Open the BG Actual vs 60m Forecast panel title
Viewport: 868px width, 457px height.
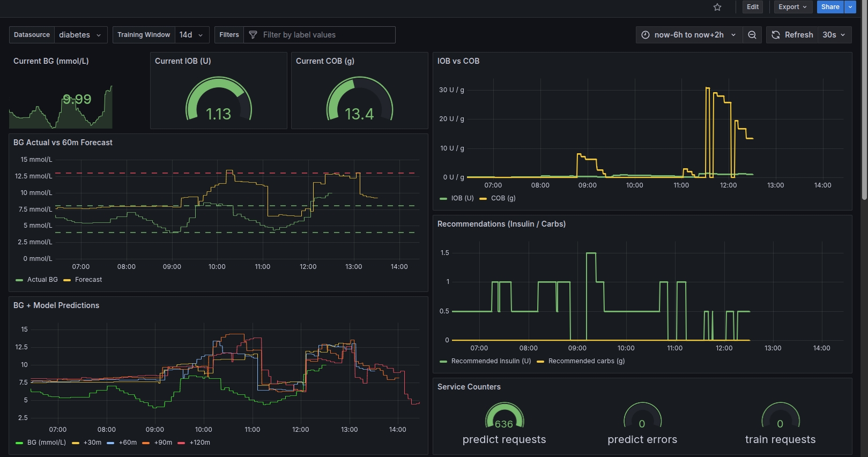pyautogui.click(x=63, y=143)
